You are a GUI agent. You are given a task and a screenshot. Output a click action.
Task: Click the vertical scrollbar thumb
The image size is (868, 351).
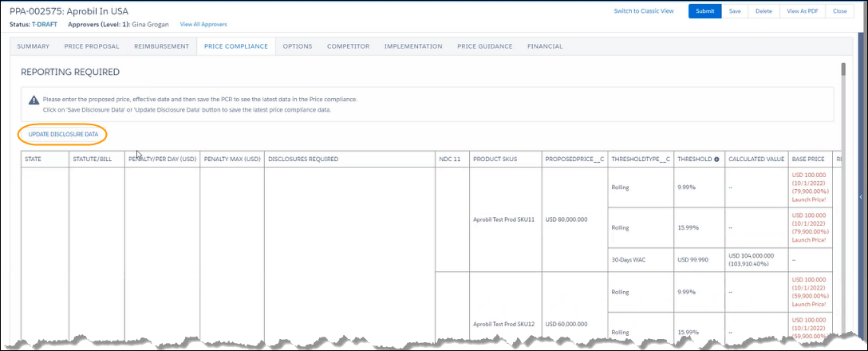tap(843, 69)
